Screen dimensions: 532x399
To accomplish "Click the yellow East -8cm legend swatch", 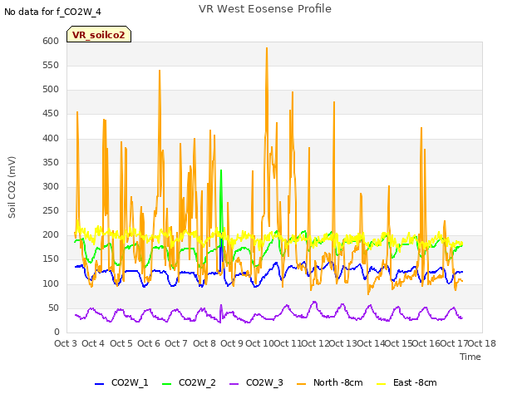I will tap(382, 384).
